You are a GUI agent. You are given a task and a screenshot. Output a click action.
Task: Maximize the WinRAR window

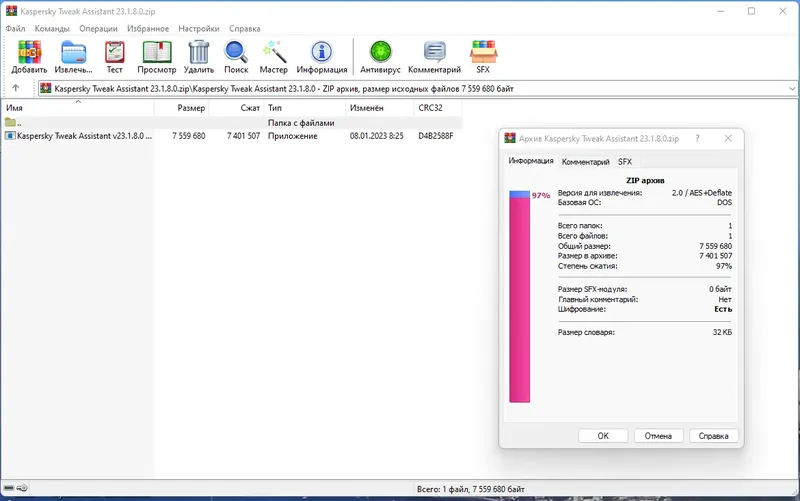tap(751, 11)
